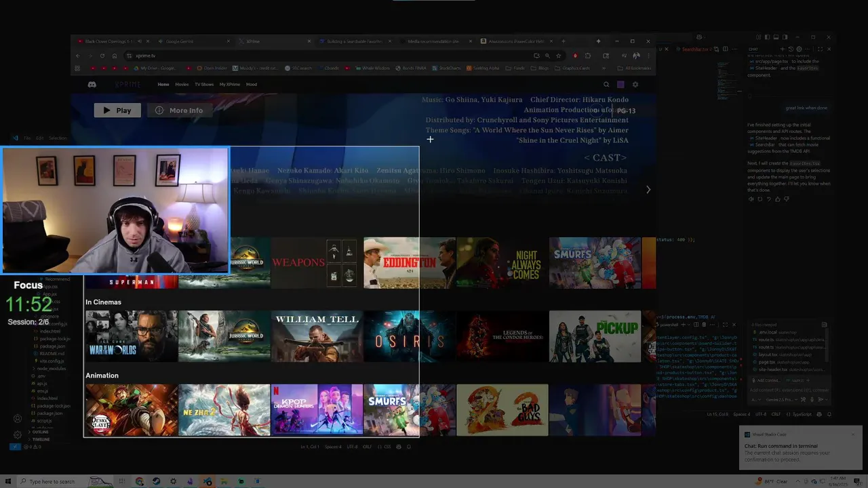Reload the xprime.tv page

coord(102,56)
